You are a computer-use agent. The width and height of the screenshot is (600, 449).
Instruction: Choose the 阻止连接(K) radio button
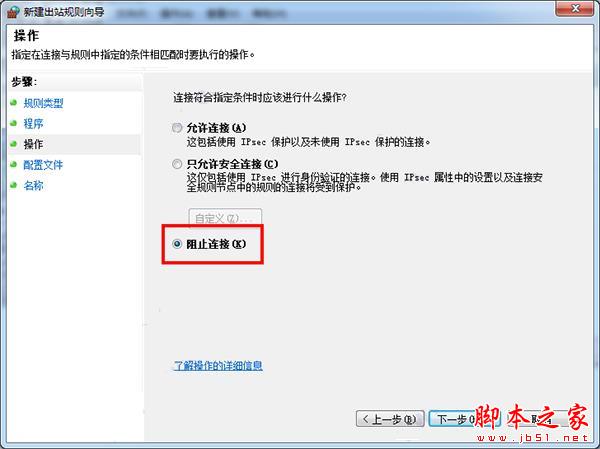tap(177, 243)
